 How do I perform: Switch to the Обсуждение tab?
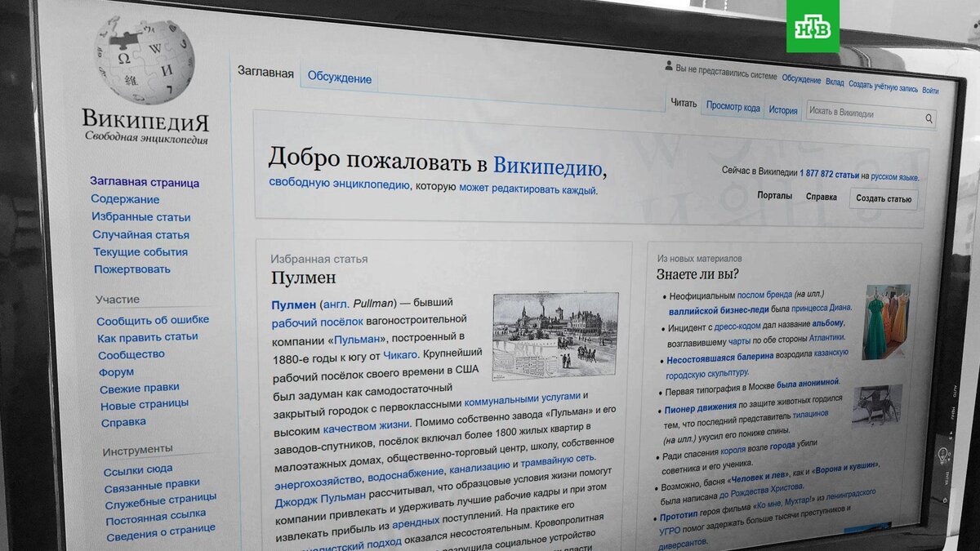(339, 78)
